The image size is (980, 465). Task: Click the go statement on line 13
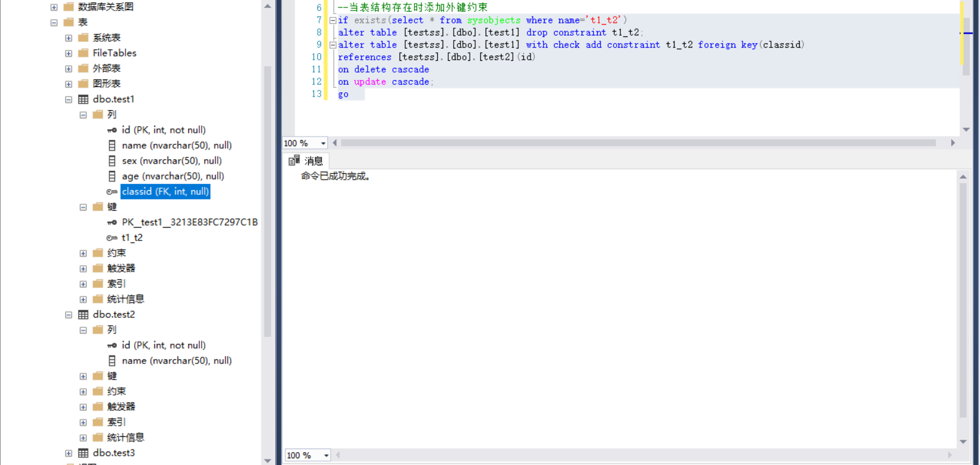[x=343, y=94]
